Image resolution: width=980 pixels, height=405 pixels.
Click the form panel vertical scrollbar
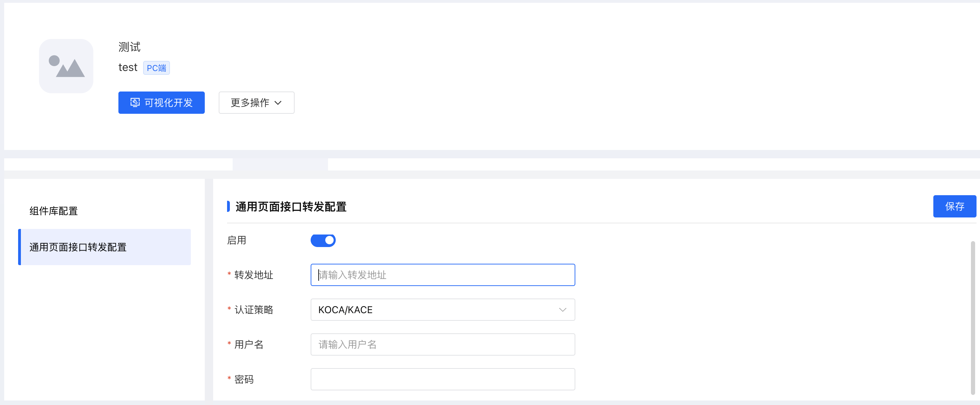973,318
